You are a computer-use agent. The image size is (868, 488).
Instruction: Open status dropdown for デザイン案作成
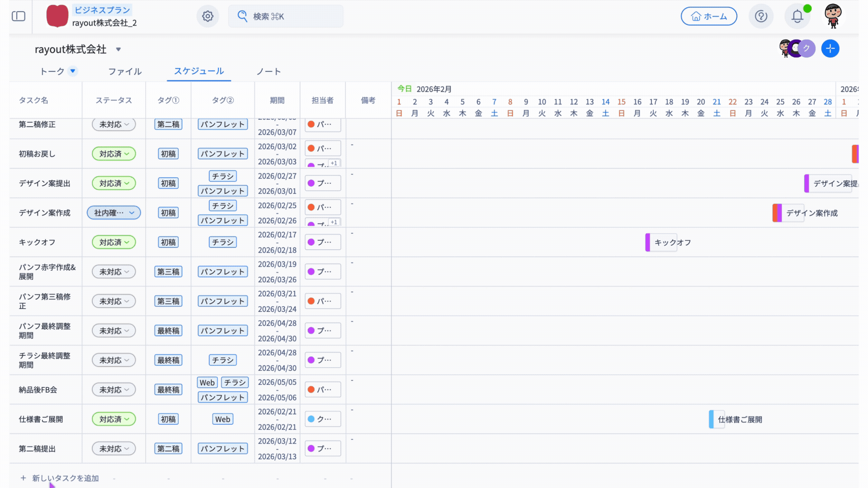point(114,213)
